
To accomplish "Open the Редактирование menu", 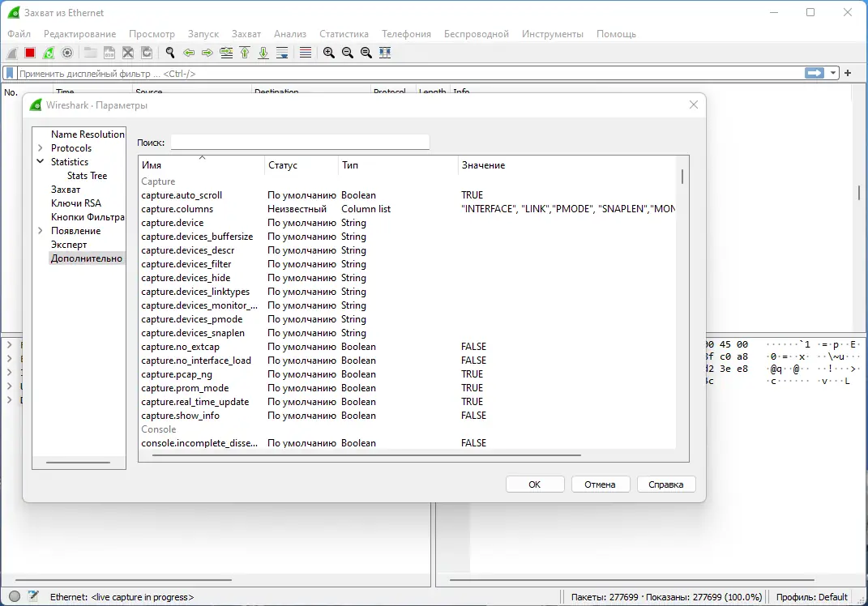I will click(79, 34).
